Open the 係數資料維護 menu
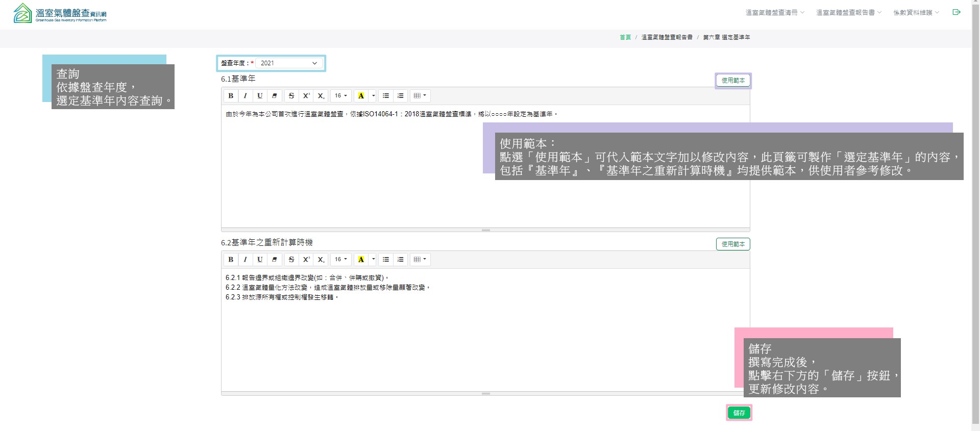980x431 pixels. click(916, 13)
